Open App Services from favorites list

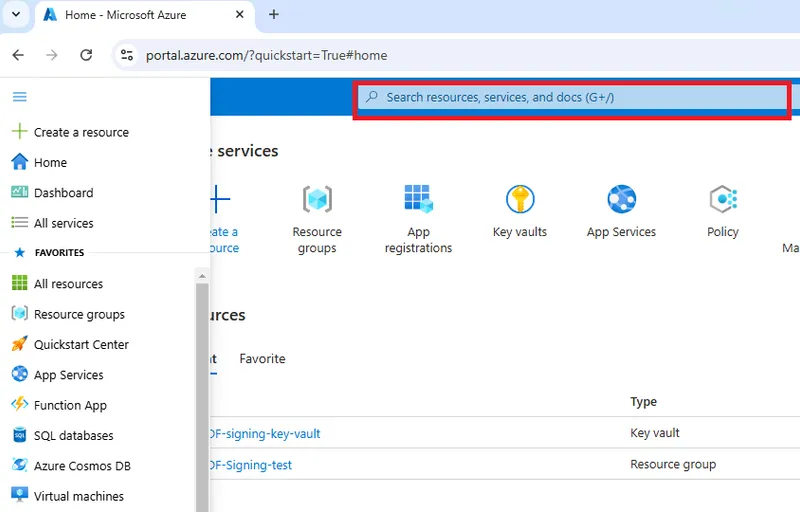[x=68, y=375]
